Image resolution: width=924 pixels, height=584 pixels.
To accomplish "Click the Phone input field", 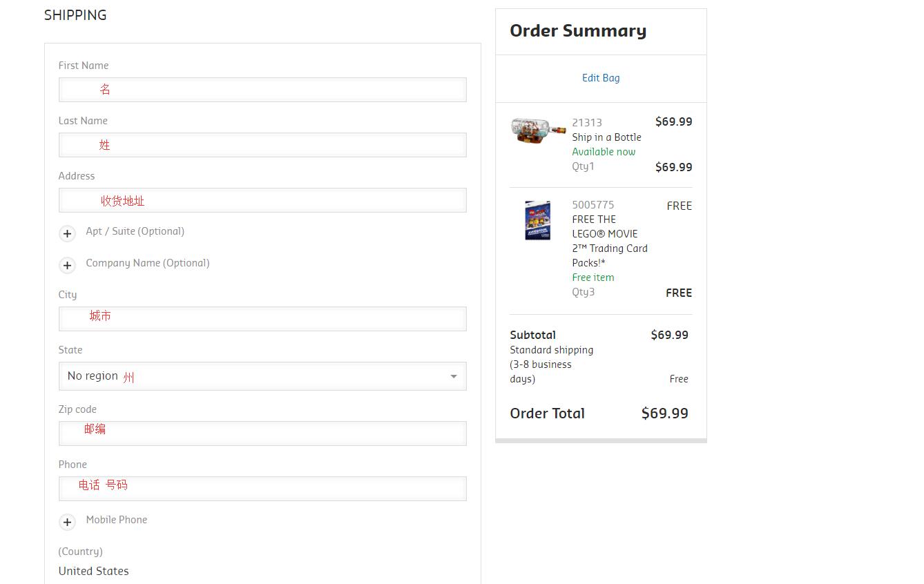I will click(262, 489).
